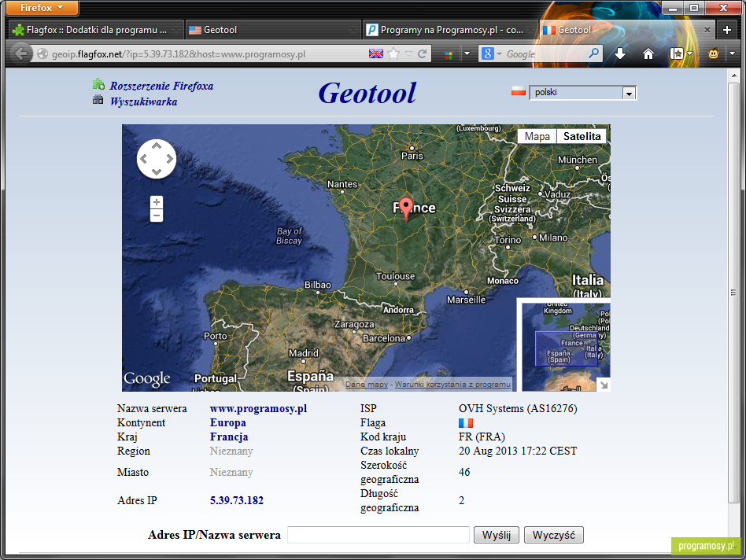The image size is (746, 560).
Task: Open the search engine selector dropdown arrow
Action: coord(499,54)
